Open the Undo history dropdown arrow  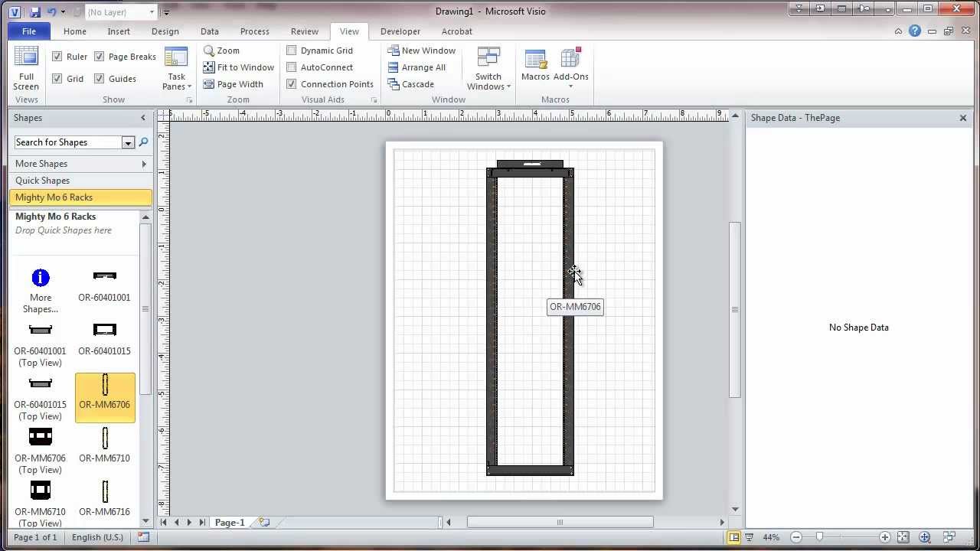coord(64,11)
